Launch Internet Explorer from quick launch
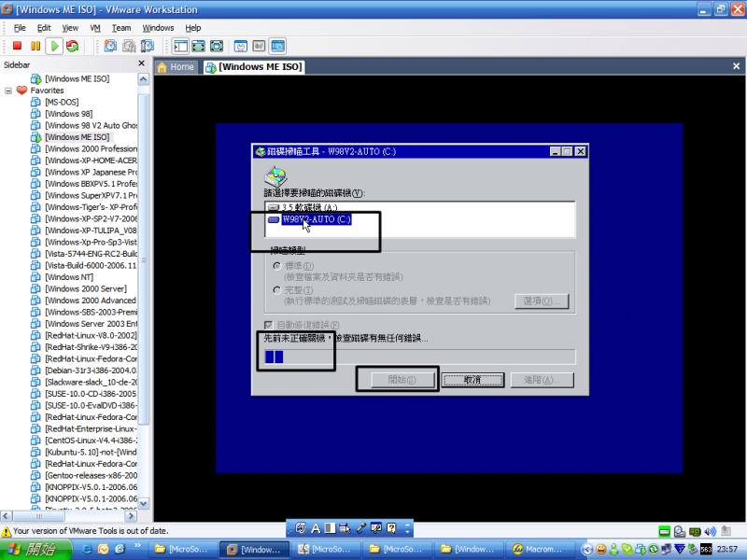This screenshot has width=747, height=560. pyautogui.click(x=87, y=549)
